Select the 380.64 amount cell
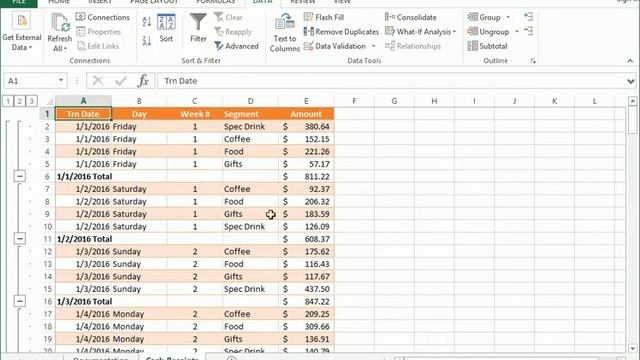This screenshot has height=360, width=640. point(306,127)
